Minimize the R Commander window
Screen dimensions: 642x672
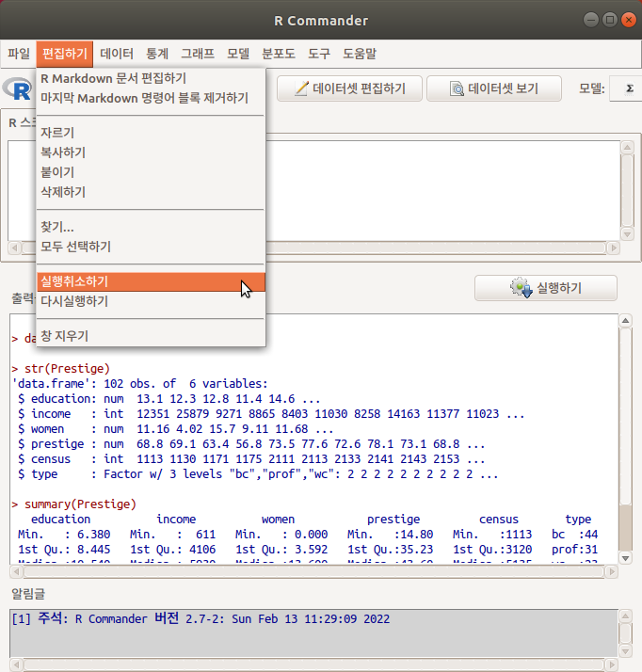[x=590, y=20]
